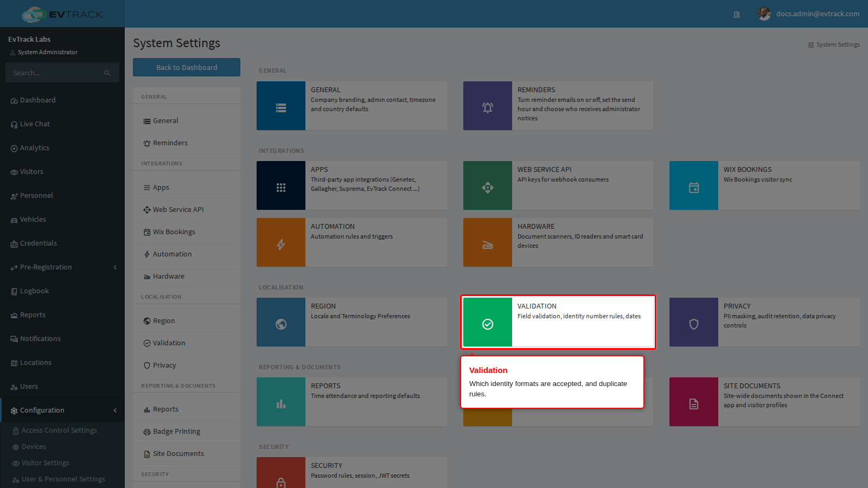868x488 pixels.
Task: Open Personnel in the sidebar
Action: [x=62, y=196]
